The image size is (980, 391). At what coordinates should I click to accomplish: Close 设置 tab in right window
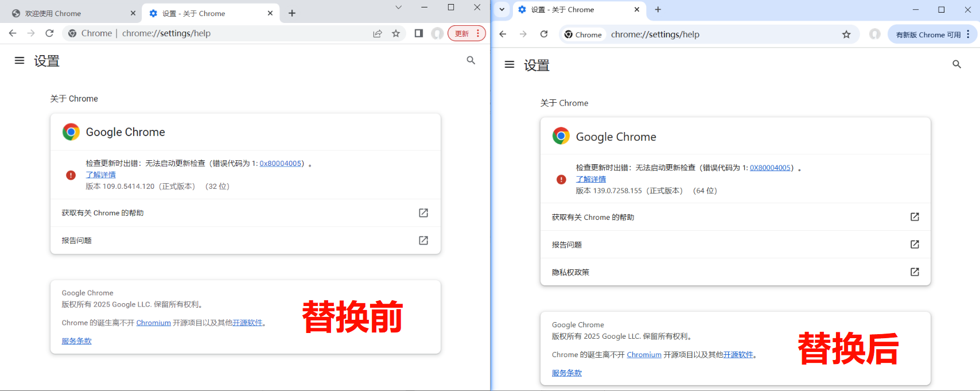click(637, 10)
